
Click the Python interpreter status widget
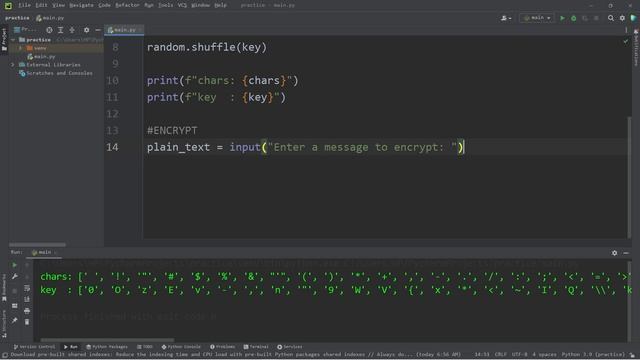pos(593,355)
